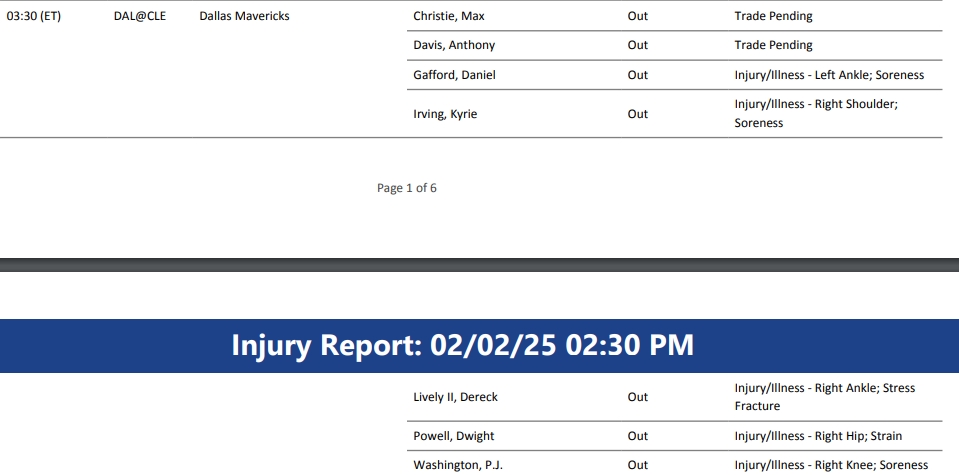Image resolution: width=959 pixels, height=475 pixels.
Task: Click the Dallas Mavericks team name
Action: tap(244, 16)
